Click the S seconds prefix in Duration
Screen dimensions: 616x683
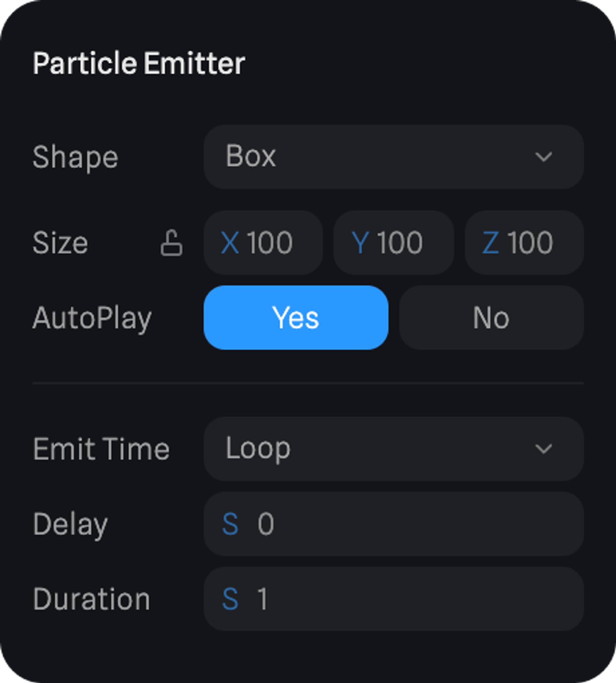coord(230,599)
